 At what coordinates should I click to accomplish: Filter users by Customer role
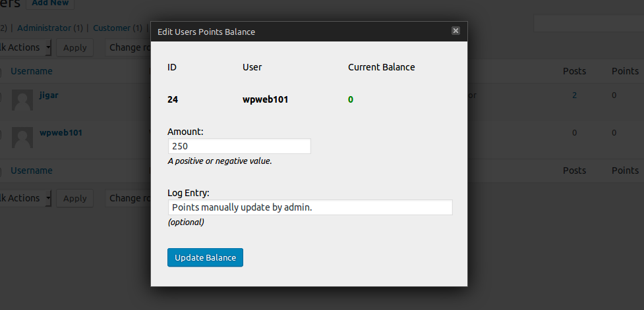pos(112,28)
